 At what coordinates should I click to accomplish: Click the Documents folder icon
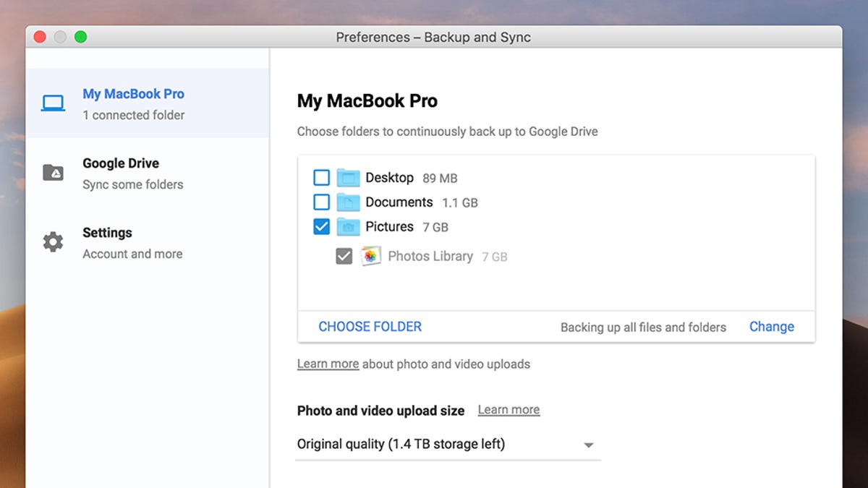pos(349,202)
